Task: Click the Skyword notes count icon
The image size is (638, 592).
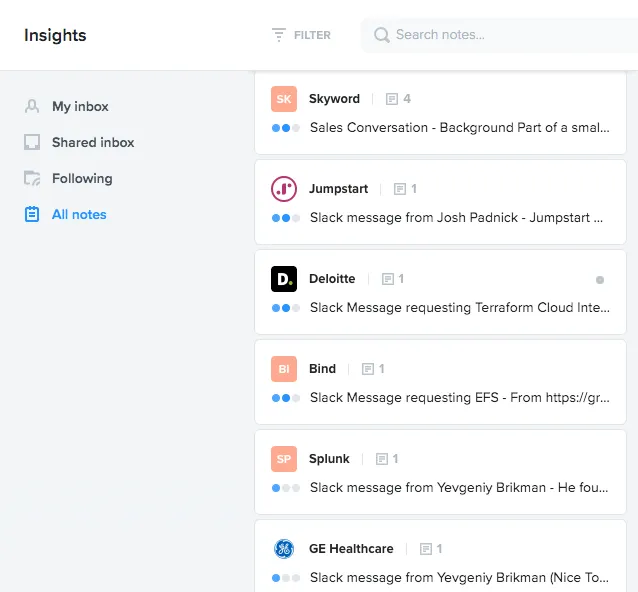Action: (x=391, y=99)
